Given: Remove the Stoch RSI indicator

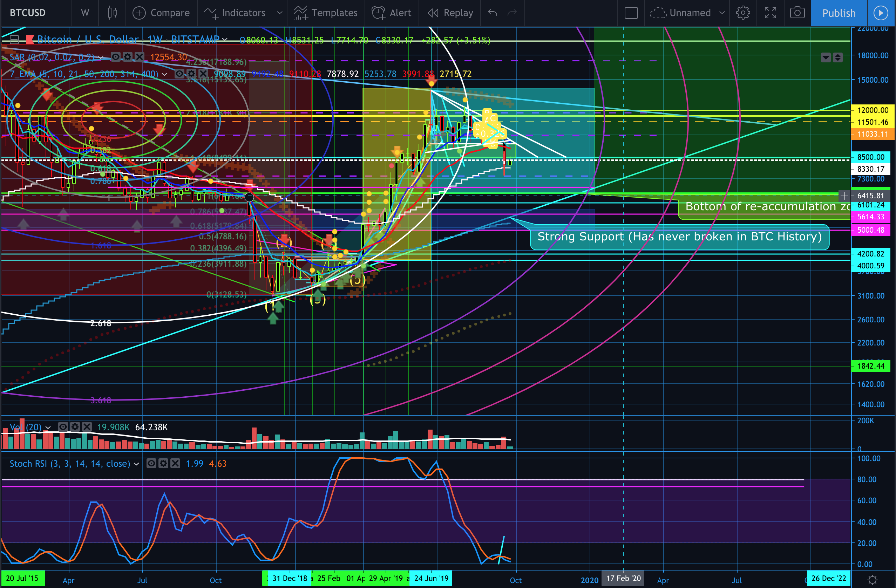Looking at the screenshot, I should point(175,463).
